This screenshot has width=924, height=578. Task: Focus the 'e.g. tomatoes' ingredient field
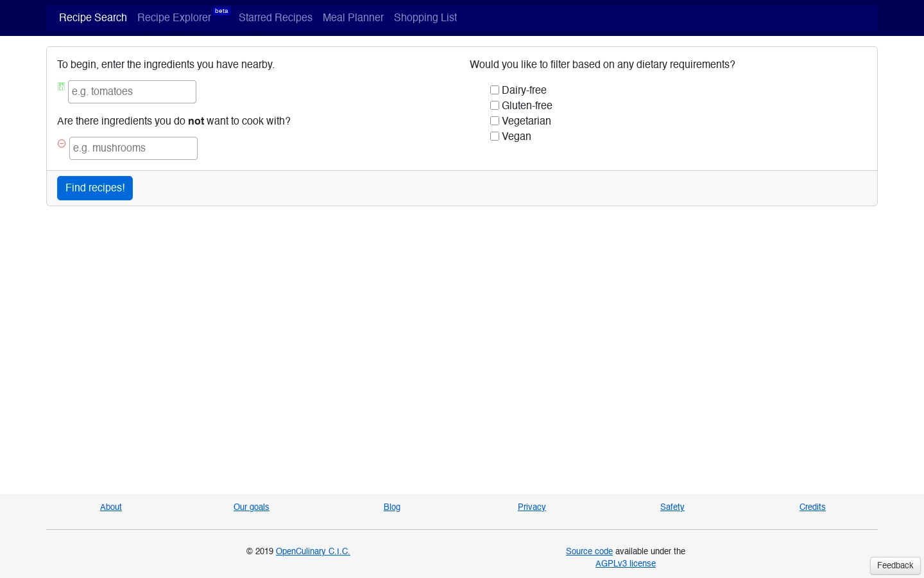click(132, 92)
